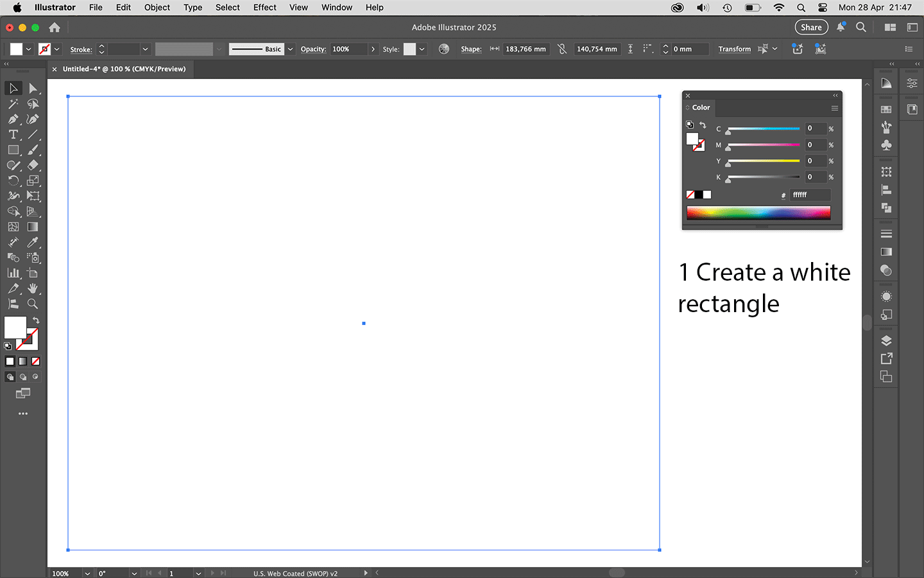Activate the Type tool

pos(13,134)
